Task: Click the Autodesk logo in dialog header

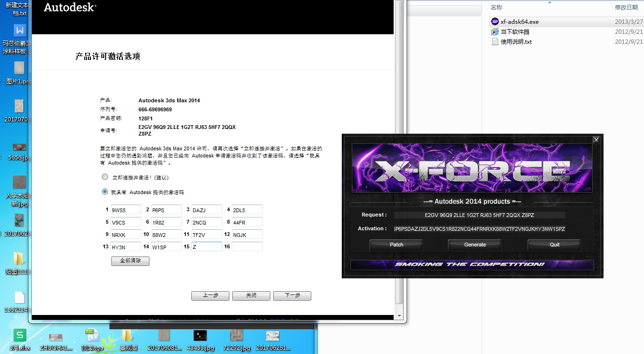Action: [x=70, y=8]
